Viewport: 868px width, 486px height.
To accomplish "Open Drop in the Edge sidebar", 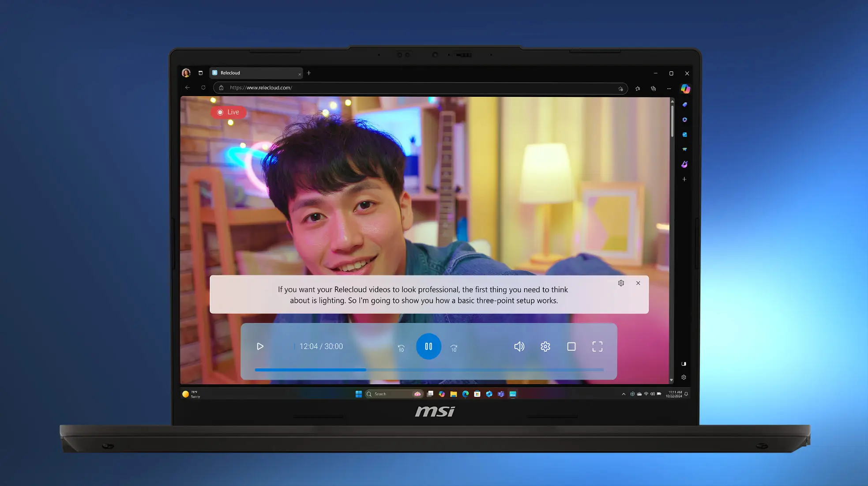I will click(685, 149).
